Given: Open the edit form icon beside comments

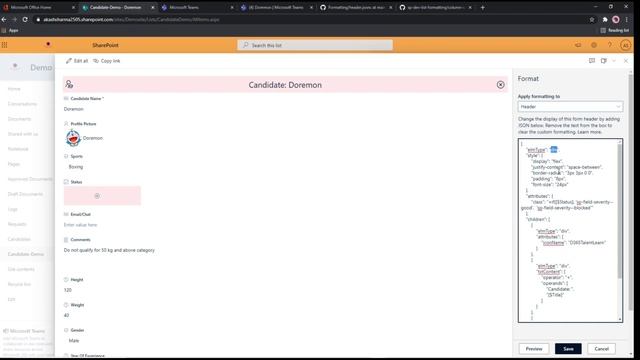Looking at the screenshot, I should [604, 61].
